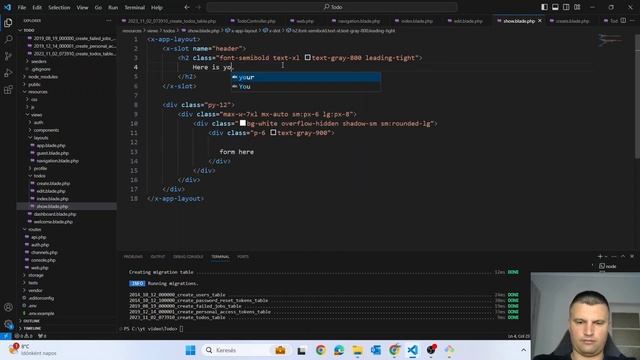The image size is (640, 360).
Task: Close the show.blade.php tab
Action: tap(540, 21)
